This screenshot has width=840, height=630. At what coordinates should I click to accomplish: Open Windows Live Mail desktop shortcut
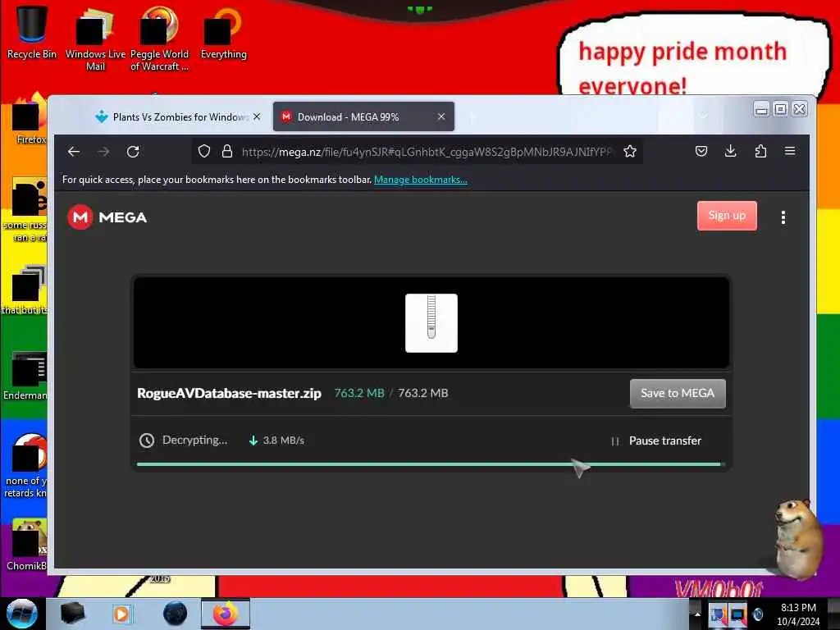point(95,39)
